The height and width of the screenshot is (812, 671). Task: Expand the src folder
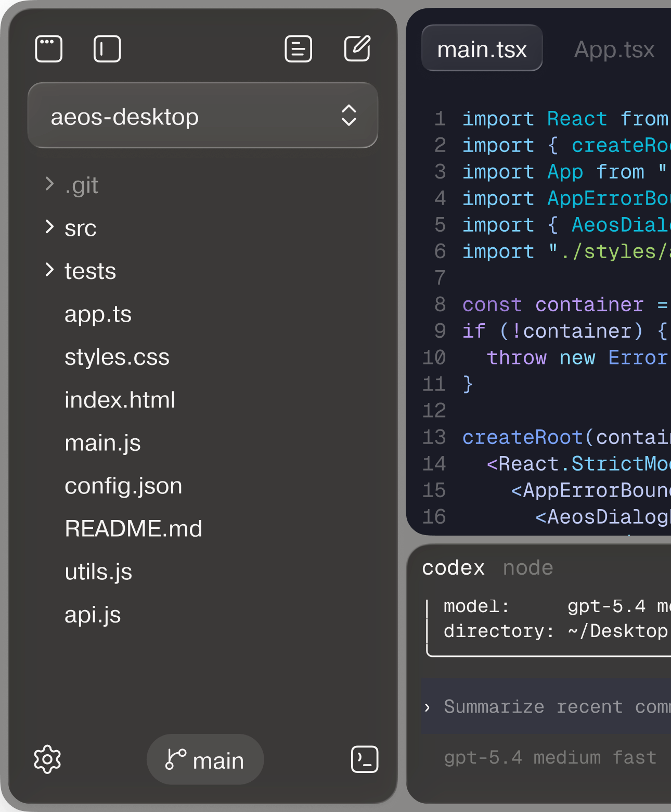(50, 227)
